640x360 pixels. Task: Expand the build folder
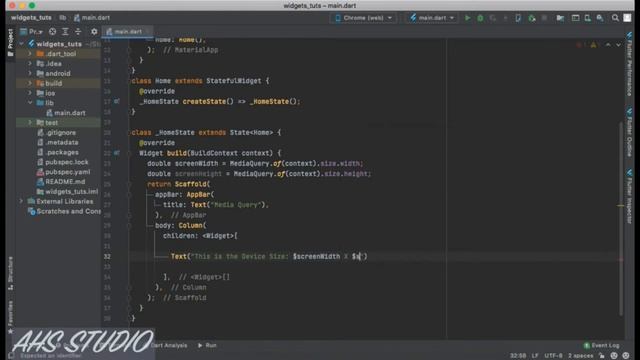click(x=30, y=83)
